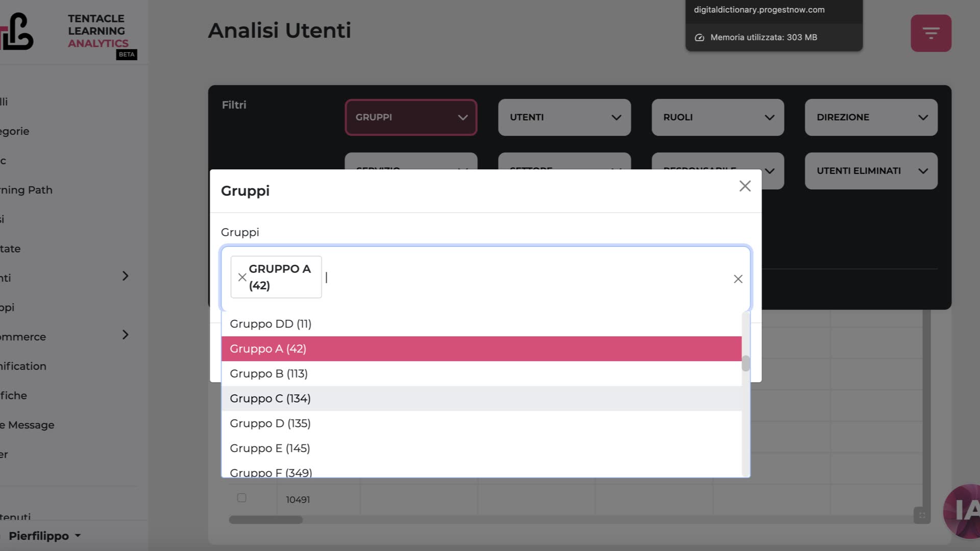Open the IA assistant bubble
This screenshot has width=980, height=551.
(965, 510)
